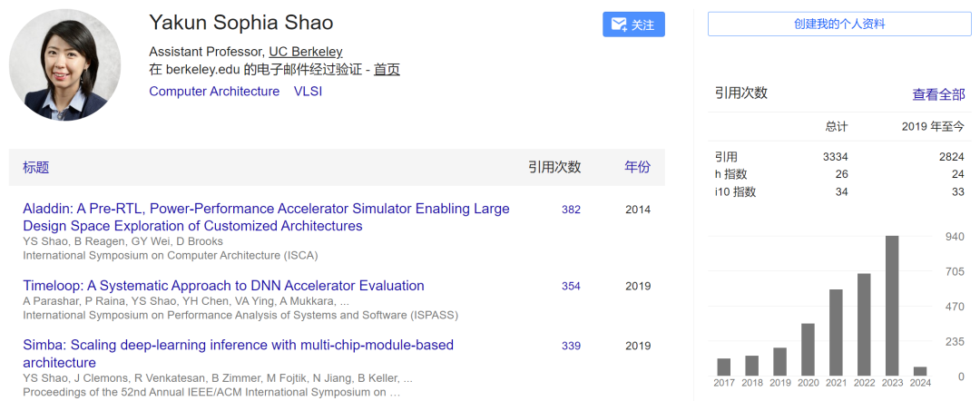Click authors line A Parashar, P Raina
This screenshot has width=980, height=401.
click(x=186, y=301)
